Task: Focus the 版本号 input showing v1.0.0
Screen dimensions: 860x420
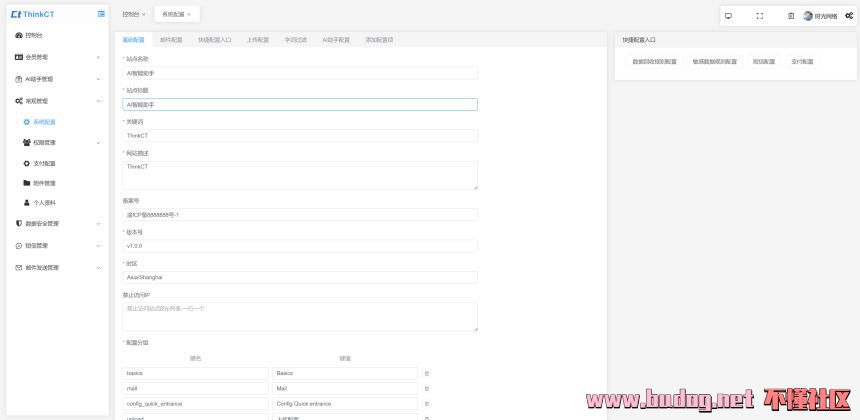Action: tap(300, 246)
